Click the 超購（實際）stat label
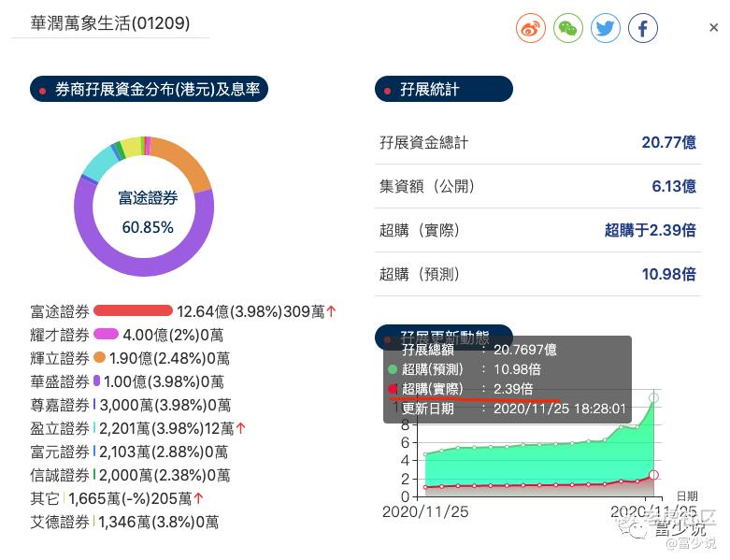Image resolution: width=730 pixels, height=560 pixels. 420,230
